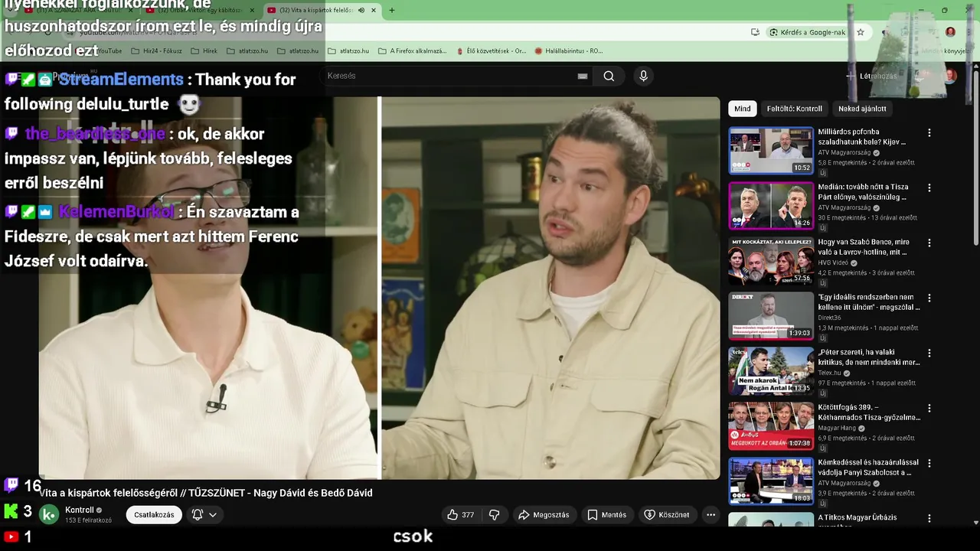Click the 'Magyar Hang' channel name
Viewport: 980px width, 551px height.
pos(837,428)
